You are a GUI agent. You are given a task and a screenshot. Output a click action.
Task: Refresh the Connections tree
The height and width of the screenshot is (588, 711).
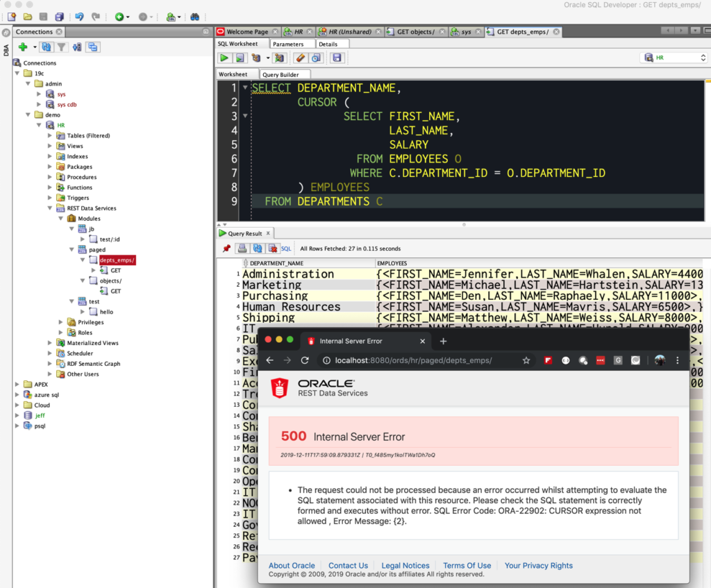click(x=47, y=47)
